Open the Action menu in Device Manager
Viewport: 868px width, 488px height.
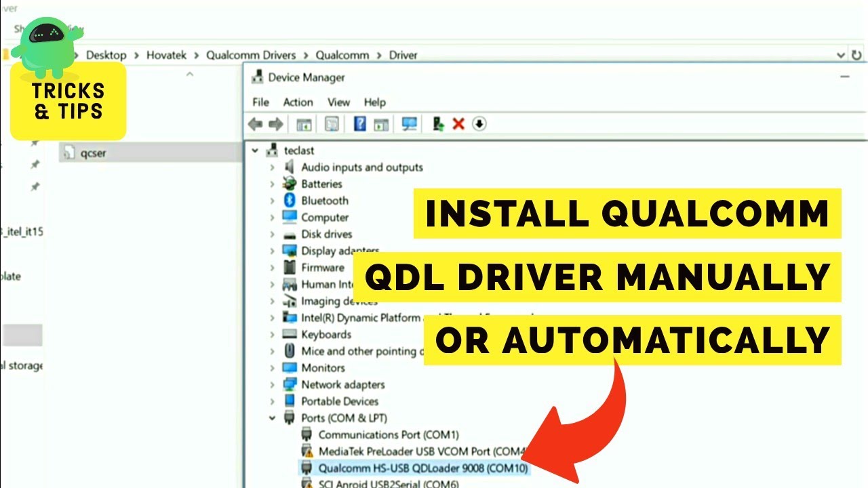298,102
